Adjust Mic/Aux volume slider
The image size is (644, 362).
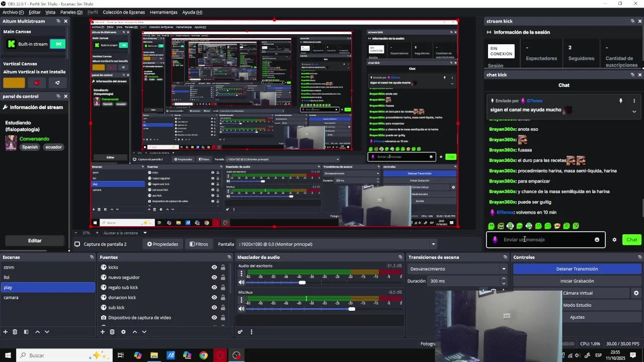click(x=352, y=309)
